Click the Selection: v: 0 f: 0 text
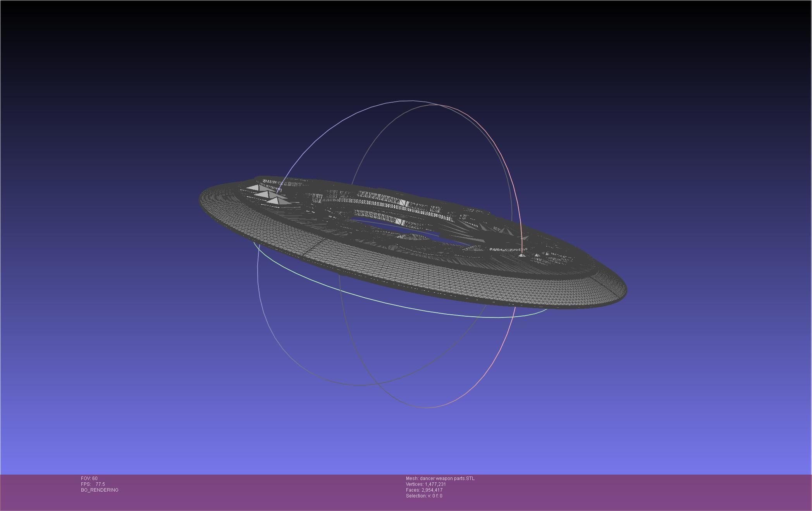This screenshot has height=511, width=812. click(x=424, y=496)
